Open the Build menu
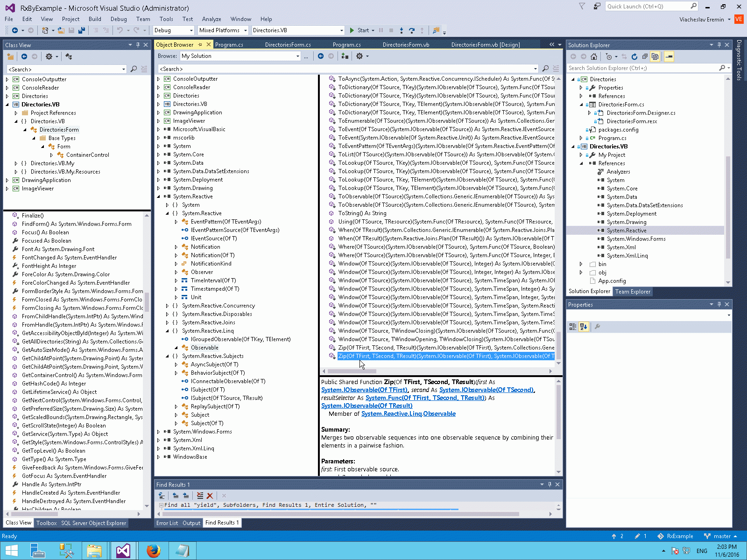The height and width of the screenshot is (560, 747). tap(95, 19)
